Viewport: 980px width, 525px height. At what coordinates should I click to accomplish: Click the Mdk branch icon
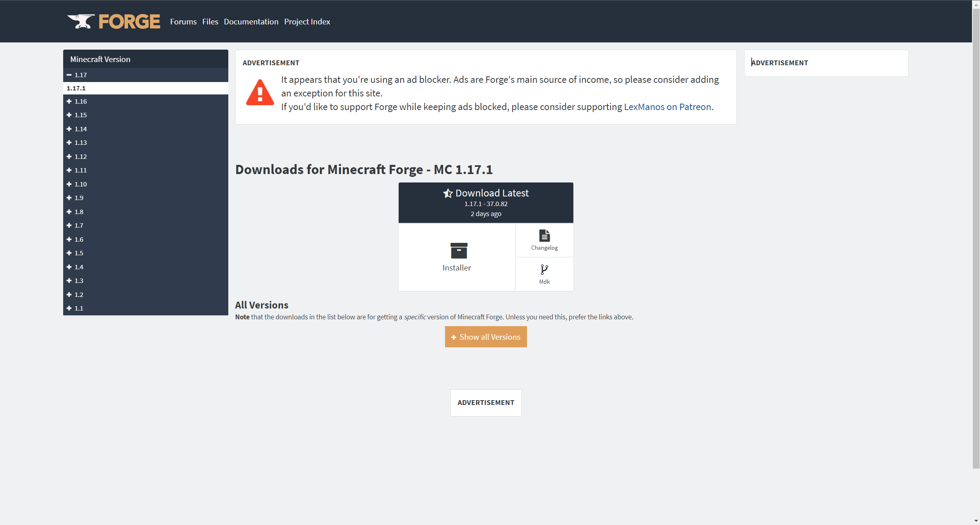coord(544,269)
